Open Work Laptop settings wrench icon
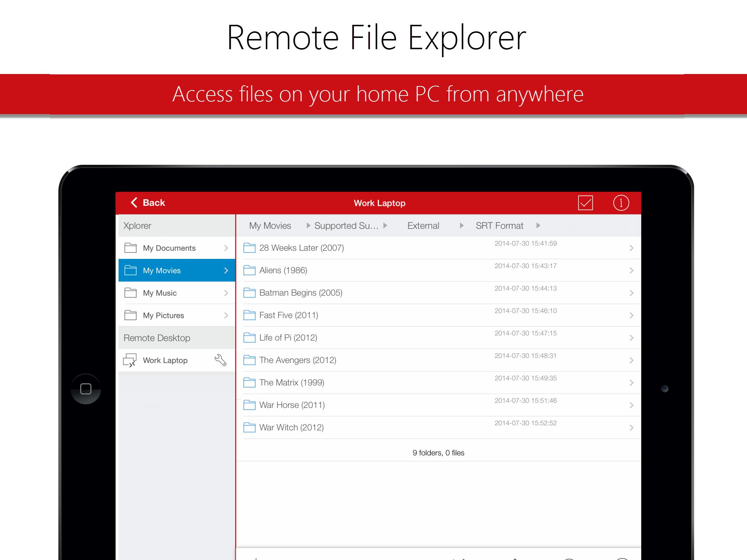This screenshot has height=560, width=747. [x=220, y=360]
